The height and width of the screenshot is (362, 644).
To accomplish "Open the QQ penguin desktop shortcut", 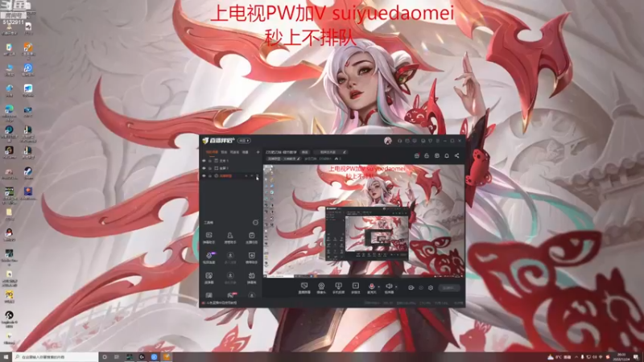I will 9,235.
